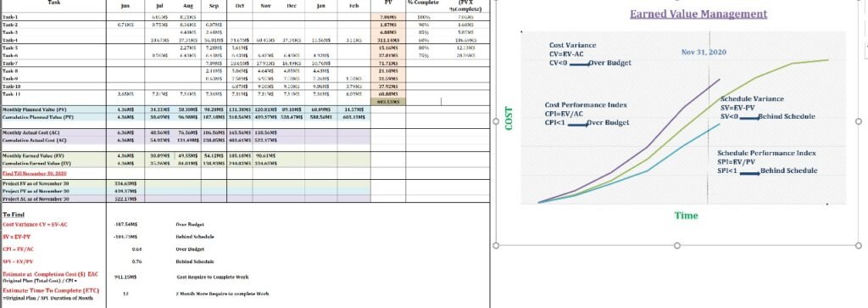Click the CPI = EV/AC label

(x=19, y=249)
